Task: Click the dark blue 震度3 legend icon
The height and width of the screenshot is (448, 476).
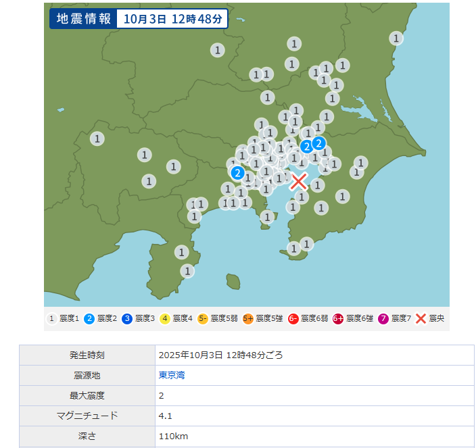Action: (127, 318)
